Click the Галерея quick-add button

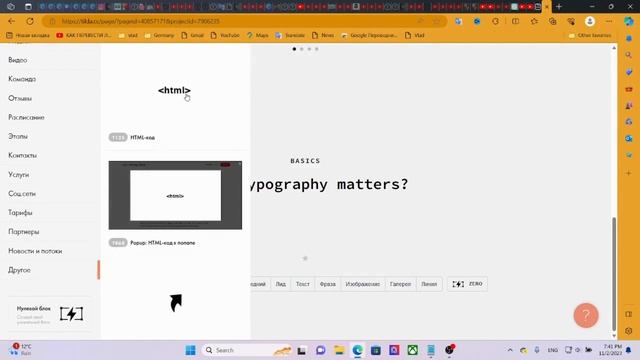tap(400, 284)
